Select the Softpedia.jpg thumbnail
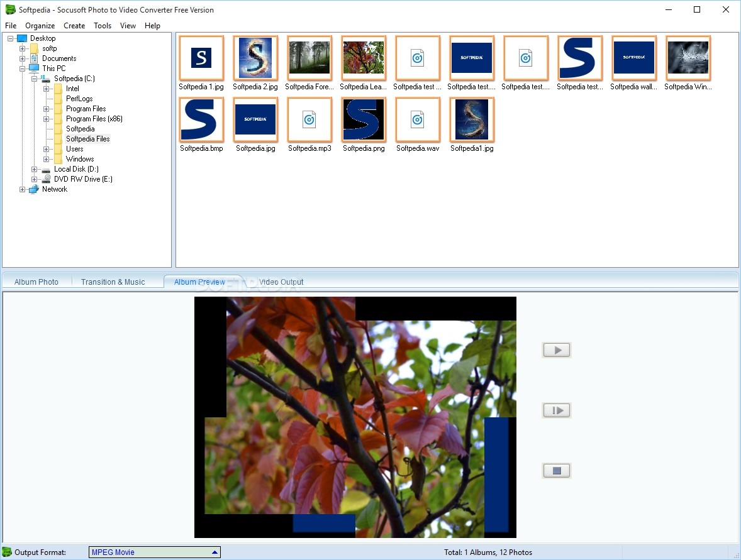The width and height of the screenshot is (741, 560). [255, 119]
